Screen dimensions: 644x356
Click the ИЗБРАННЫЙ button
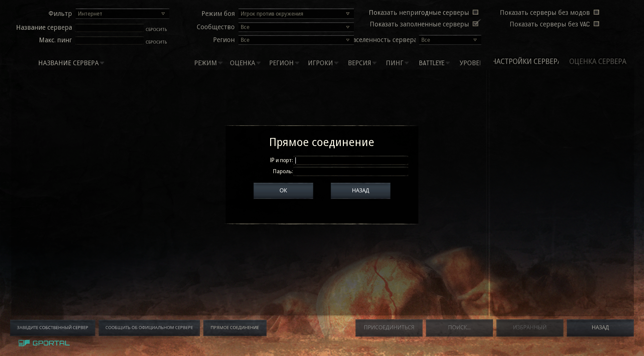pyautogui.click(x=530, y=328)
